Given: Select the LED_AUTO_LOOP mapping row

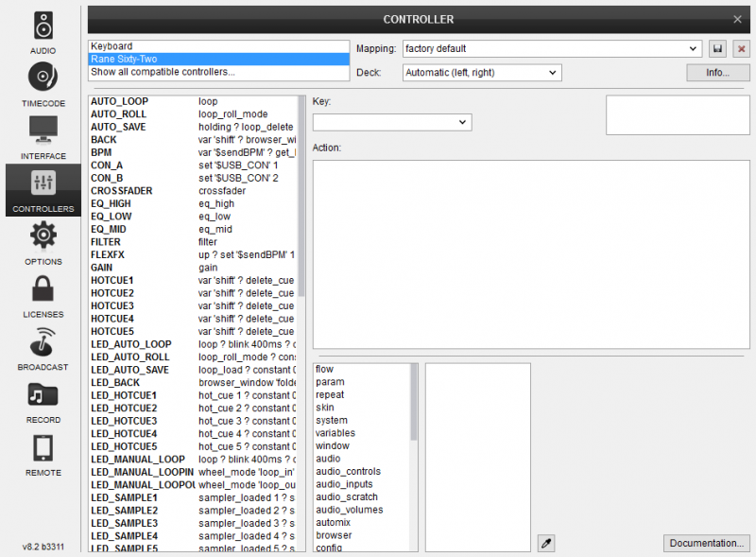Looking at the screenshot, I should pos(194,344).
